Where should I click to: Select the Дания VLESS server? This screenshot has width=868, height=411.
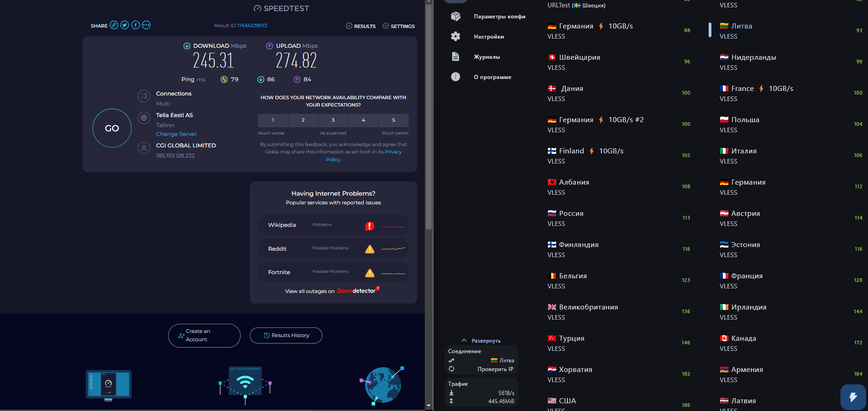point(619,93)
